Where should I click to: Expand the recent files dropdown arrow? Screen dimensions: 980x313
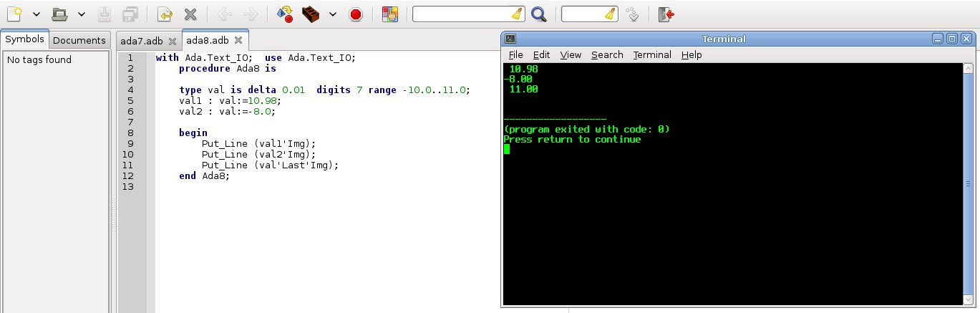pyautogui.click(x=82, y=14)
